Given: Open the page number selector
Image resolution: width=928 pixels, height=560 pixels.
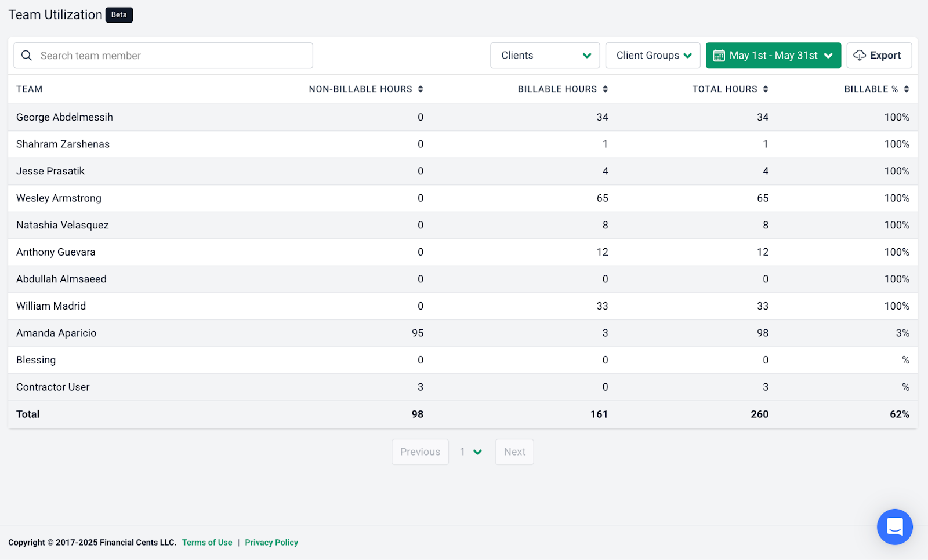Looking at the screenshot, I should (x=471, y=452).
